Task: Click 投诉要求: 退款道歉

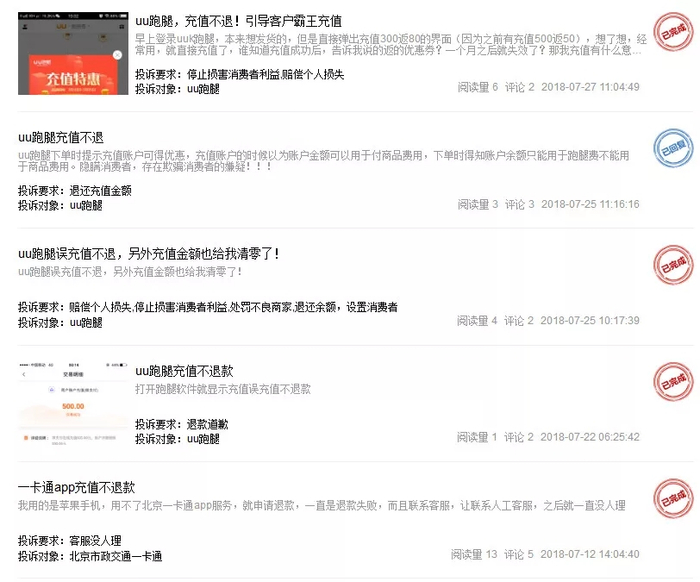Action: (x=182, y=424)
